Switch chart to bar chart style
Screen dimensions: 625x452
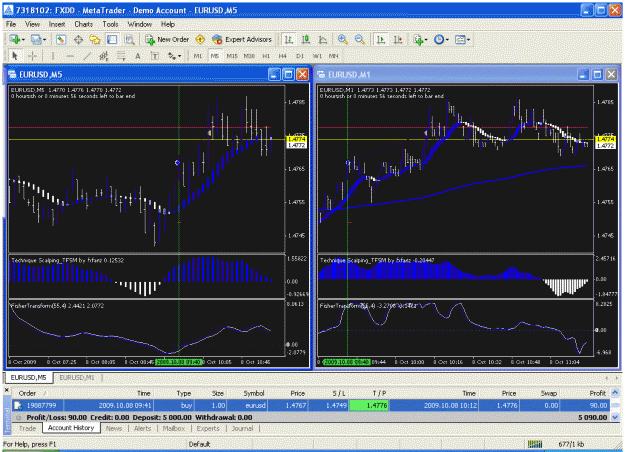pos(289,39)
